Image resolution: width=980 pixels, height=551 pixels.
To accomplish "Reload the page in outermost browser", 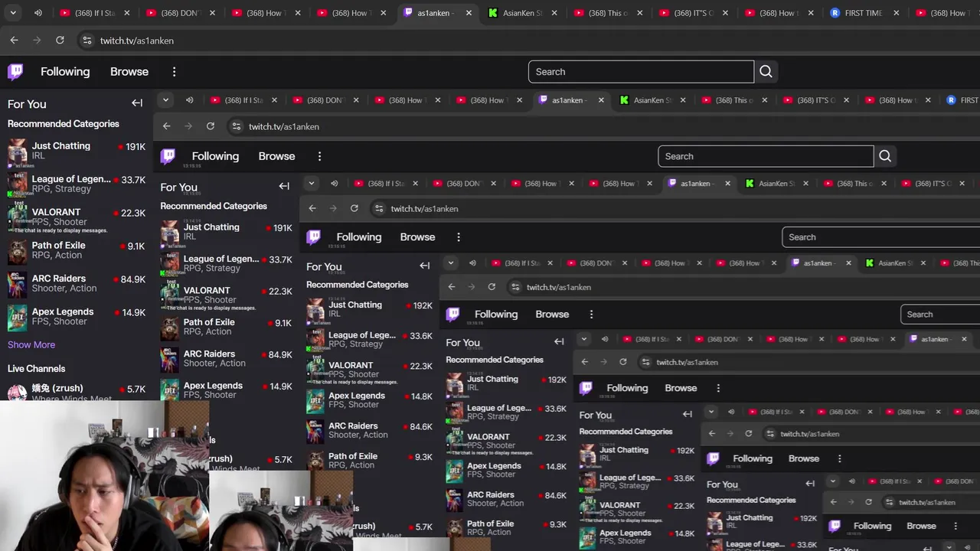I will pyautogui.click(x=60, y=40).
